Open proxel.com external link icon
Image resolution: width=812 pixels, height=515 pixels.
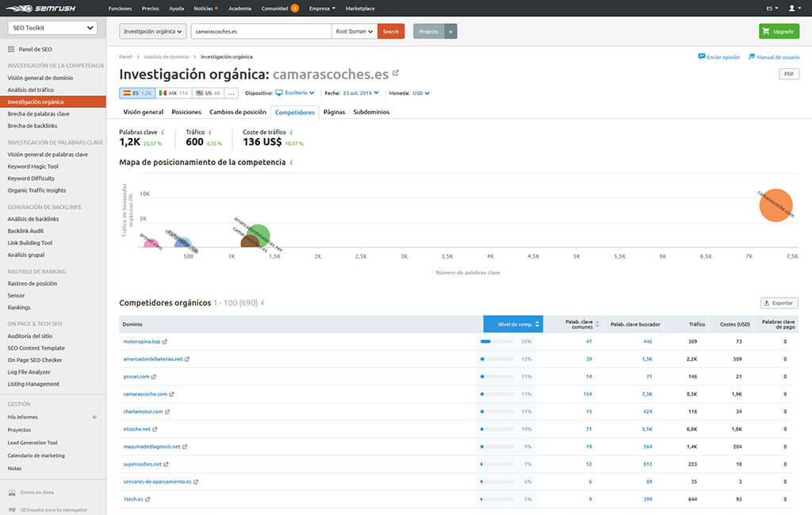click(154, 377)
